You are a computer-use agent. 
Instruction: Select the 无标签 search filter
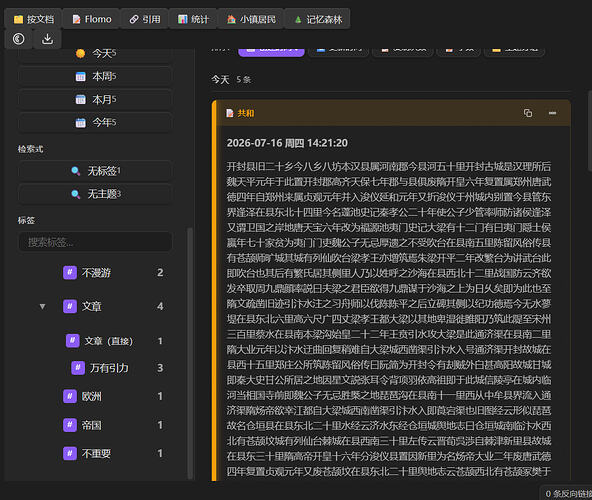pos(96,171)
